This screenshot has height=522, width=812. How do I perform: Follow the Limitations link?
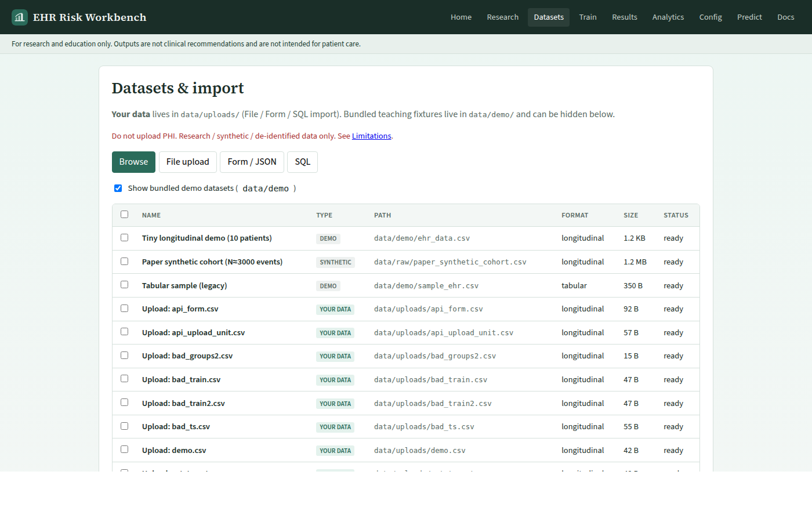pyautogui.click(x=371, y=136)
